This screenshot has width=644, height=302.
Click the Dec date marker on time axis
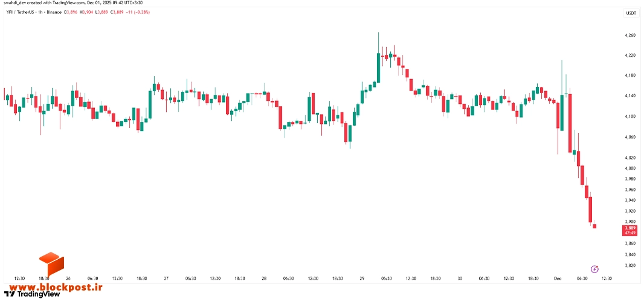coord(558,278)
